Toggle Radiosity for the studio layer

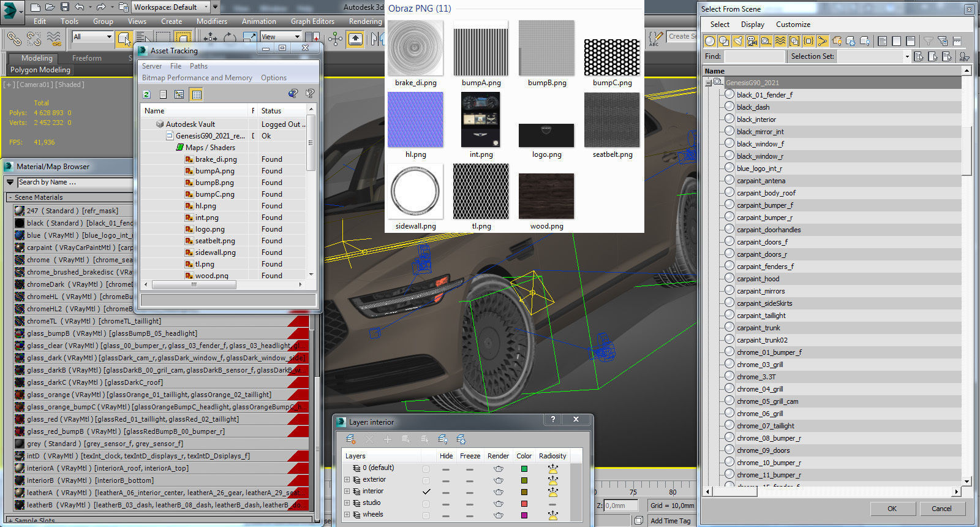(x=552, y=504)
